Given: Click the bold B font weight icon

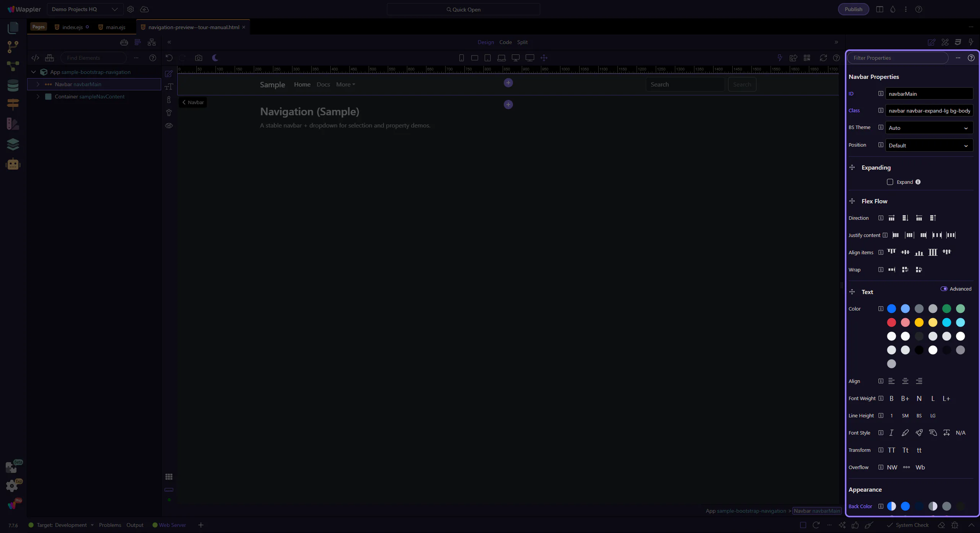Looking at the screenshot, I should click(x=891, y=399).
